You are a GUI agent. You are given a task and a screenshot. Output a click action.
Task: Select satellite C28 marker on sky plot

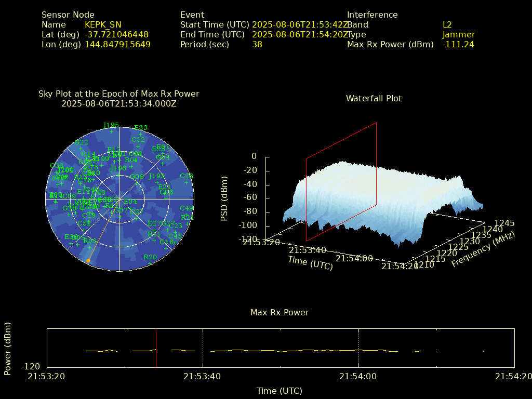tap(186, 182)
